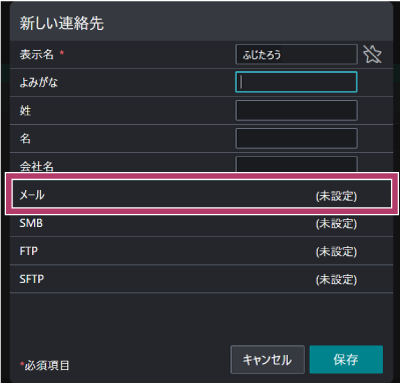Image resolution: width=400 pixels, height=383 pixels.
Task: Click the 姓 input field
Action: tap(296, 110)
